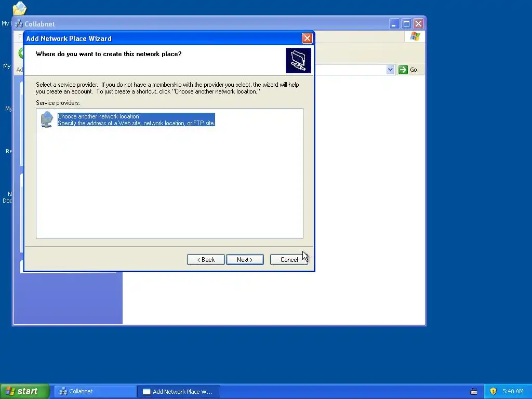Click the 'Specify the address of a Web site' description
The height and width of the screenshot is (399, 532).
[136, 123]
